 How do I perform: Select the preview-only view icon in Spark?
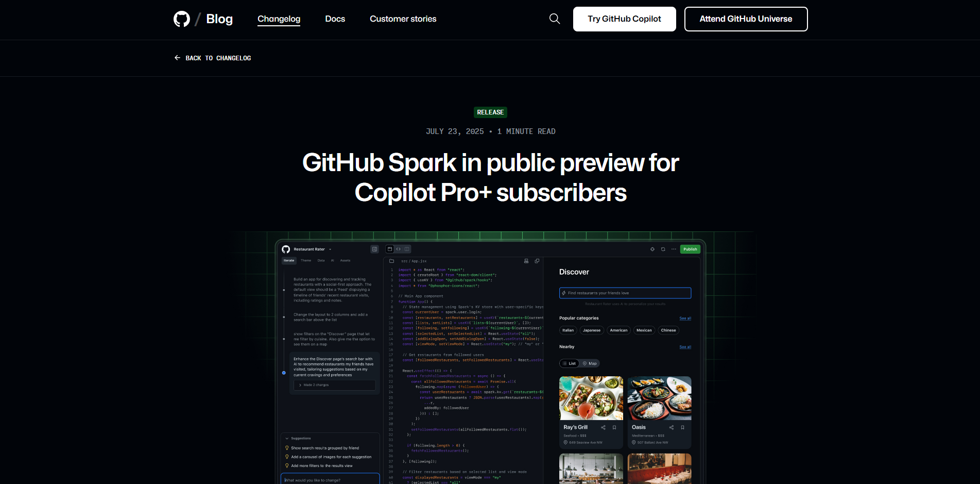[x=390, y=249]
